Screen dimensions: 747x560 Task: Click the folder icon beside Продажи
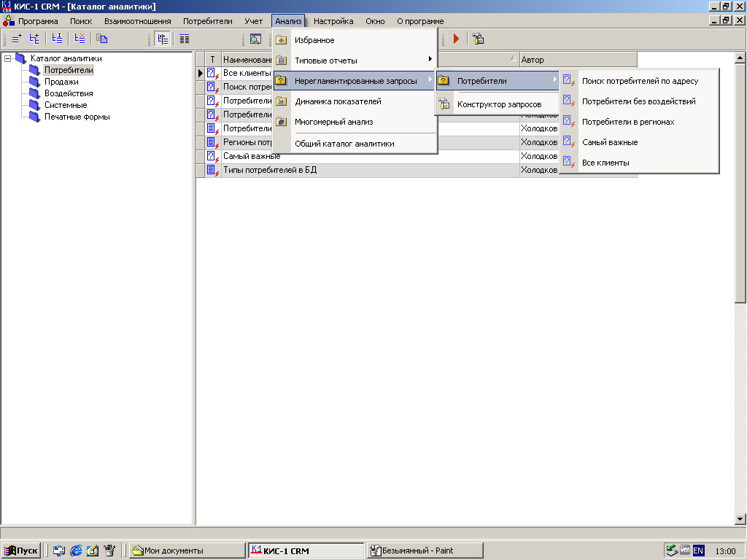pyautogui.click(x=34, y=82)
